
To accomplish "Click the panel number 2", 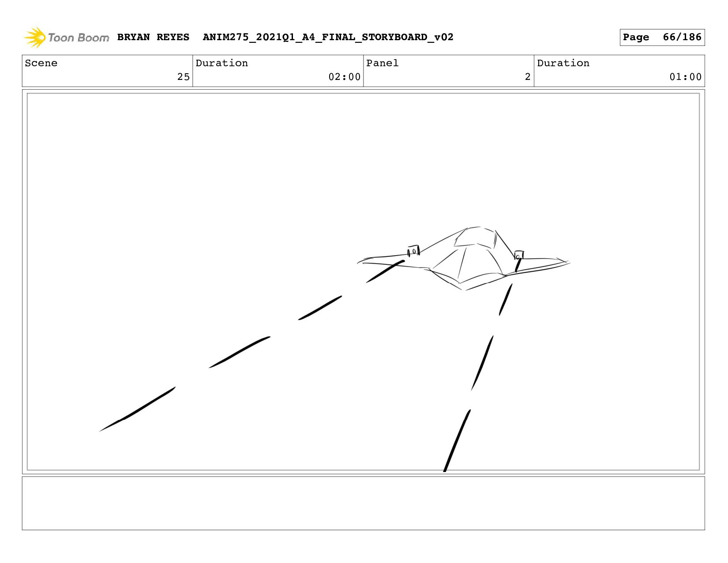I will (x=528, y=77).
